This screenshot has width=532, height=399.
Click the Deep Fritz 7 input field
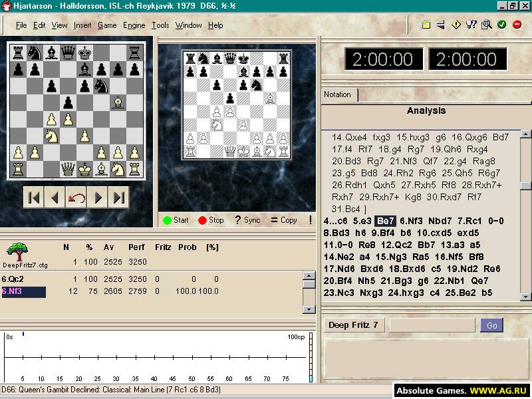click(432, 325)
